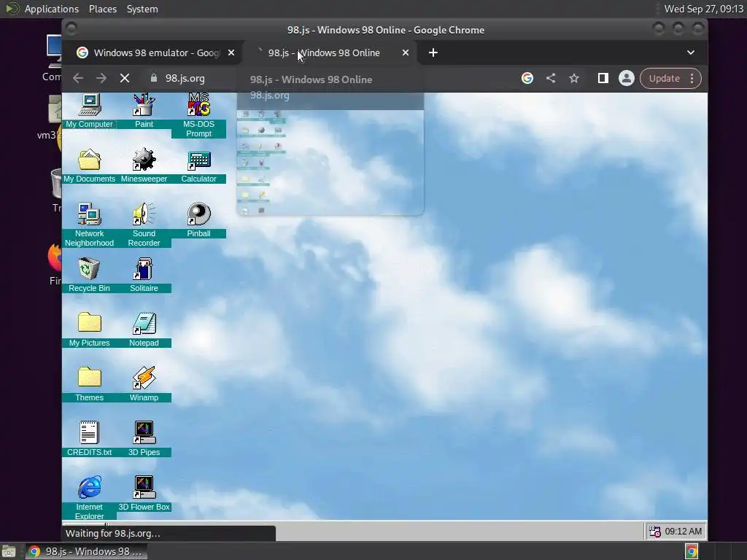Start the Minesweeper game icon
The image size is (747, 560).
[144, 166]
